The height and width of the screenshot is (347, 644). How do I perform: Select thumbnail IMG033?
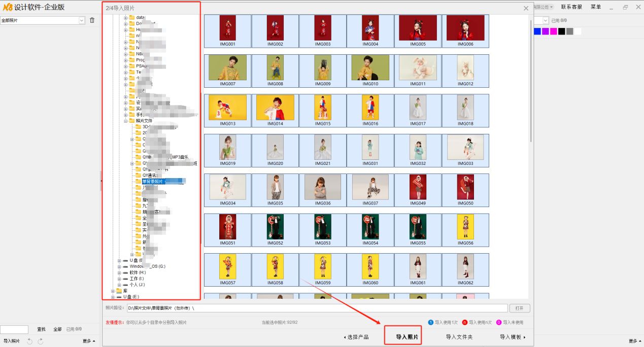(x=465, y=150)
